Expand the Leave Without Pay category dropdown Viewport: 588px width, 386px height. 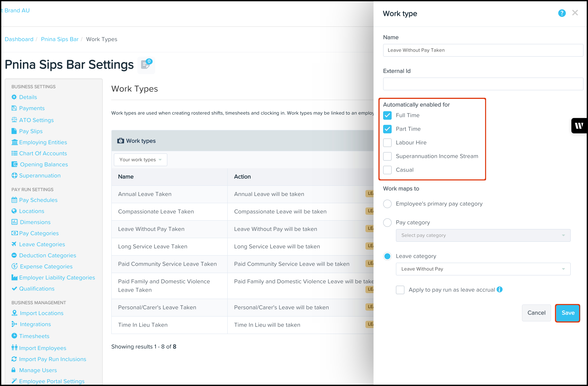(x=483, y=269)
